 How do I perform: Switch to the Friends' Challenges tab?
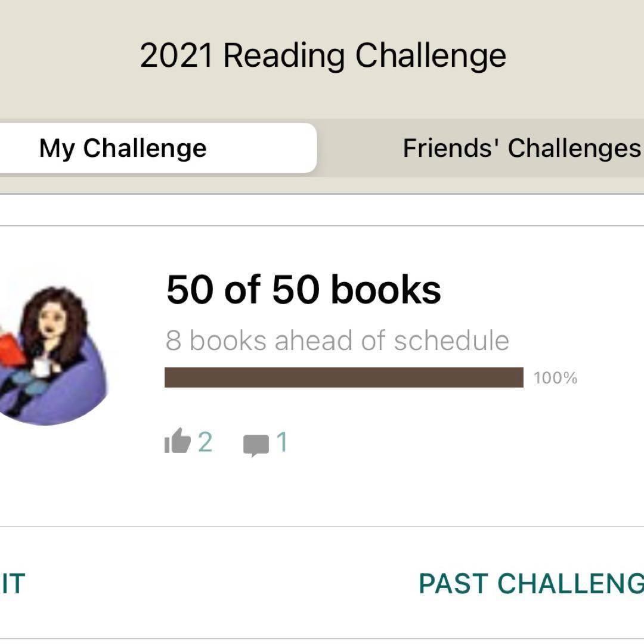coord(521,148)
